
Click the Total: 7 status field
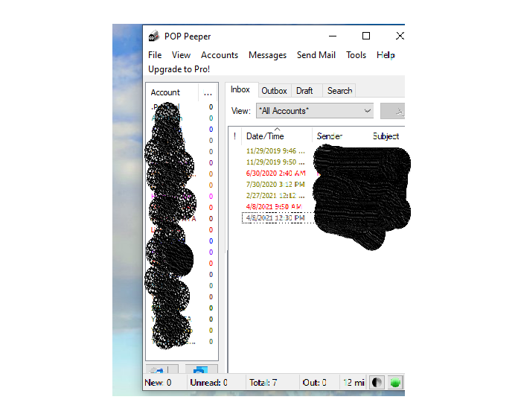point(272,383)
